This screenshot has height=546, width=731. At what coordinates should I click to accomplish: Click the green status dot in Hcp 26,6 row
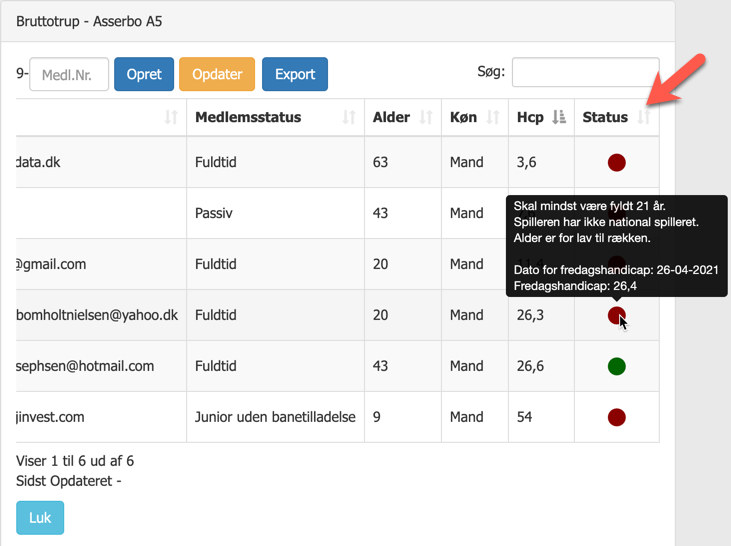[617, 367]
